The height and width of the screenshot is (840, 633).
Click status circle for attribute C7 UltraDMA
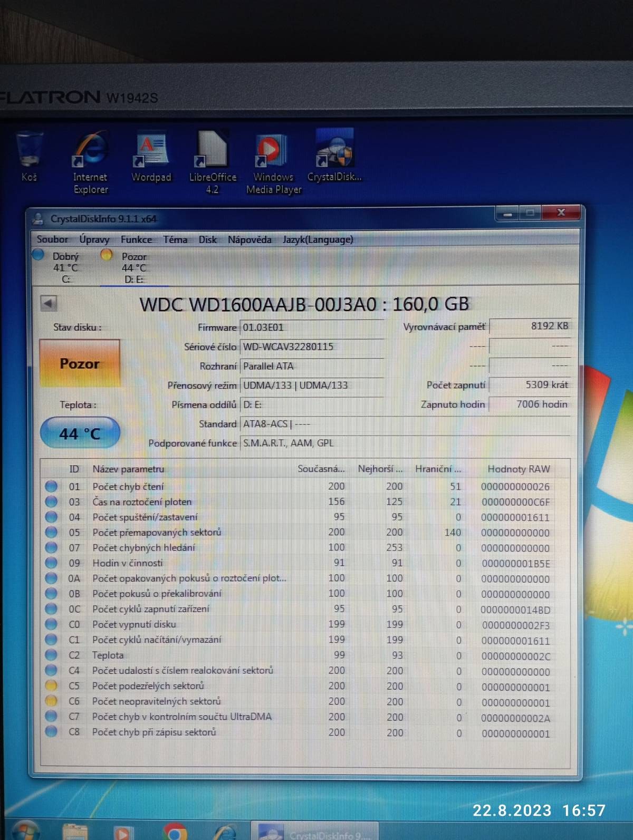51,716
